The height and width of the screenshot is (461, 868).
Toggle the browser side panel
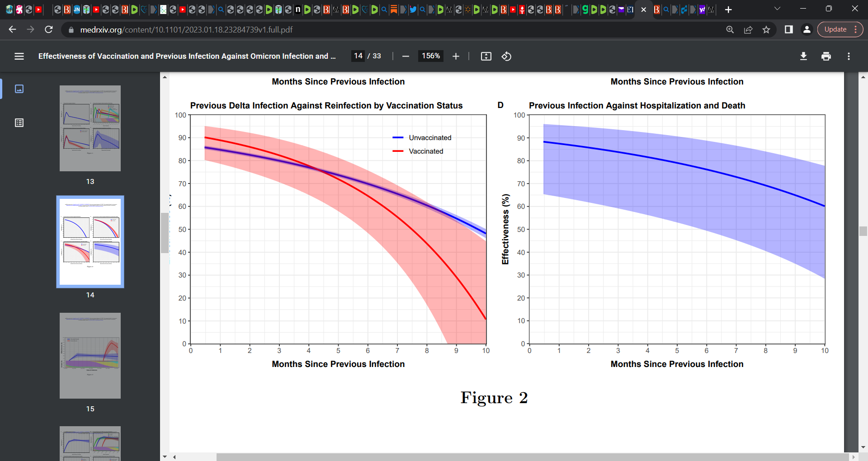point(788,29)
